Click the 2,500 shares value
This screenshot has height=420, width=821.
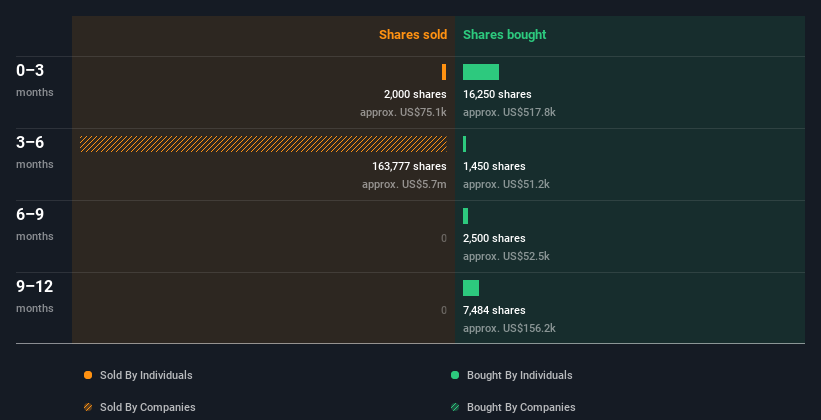tap(494, 238)
